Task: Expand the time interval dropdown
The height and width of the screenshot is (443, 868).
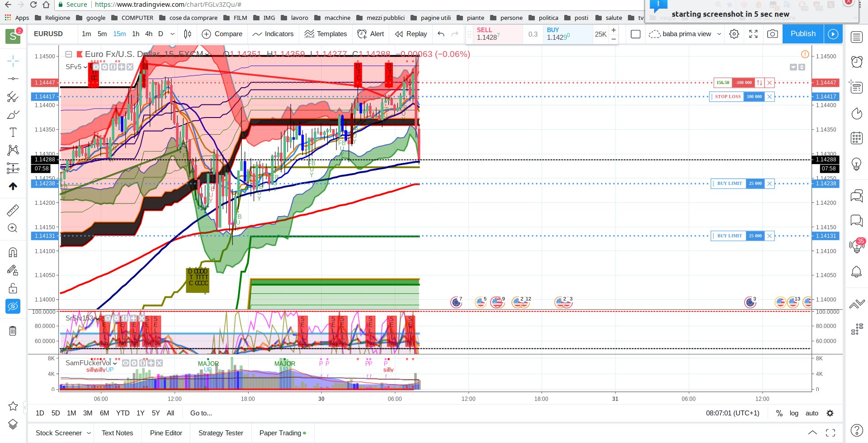Action: tap(172, 34)
